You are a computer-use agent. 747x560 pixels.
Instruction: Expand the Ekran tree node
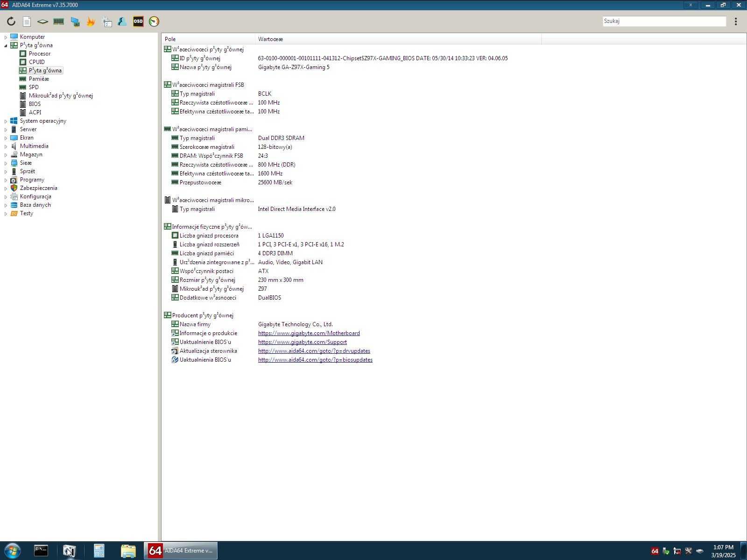coord(6,138)
